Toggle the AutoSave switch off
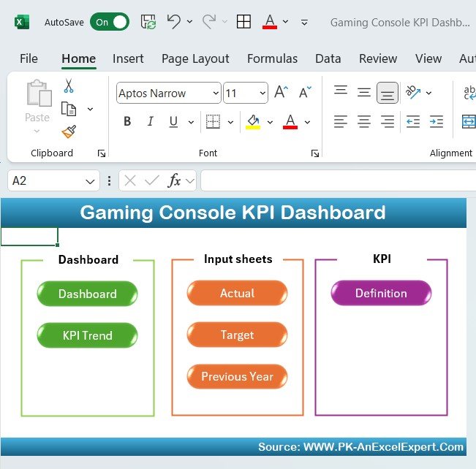476x469 pixels. (x=110, y=22)
